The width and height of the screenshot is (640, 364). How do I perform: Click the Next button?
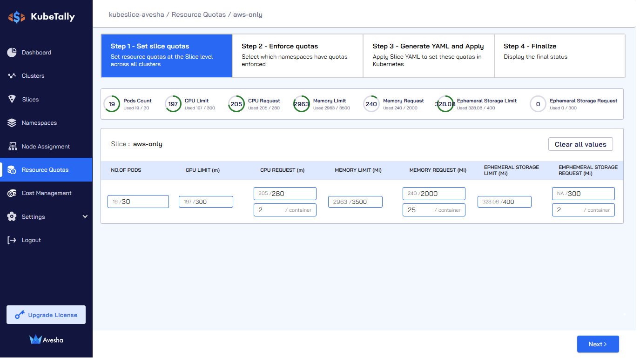598,344
